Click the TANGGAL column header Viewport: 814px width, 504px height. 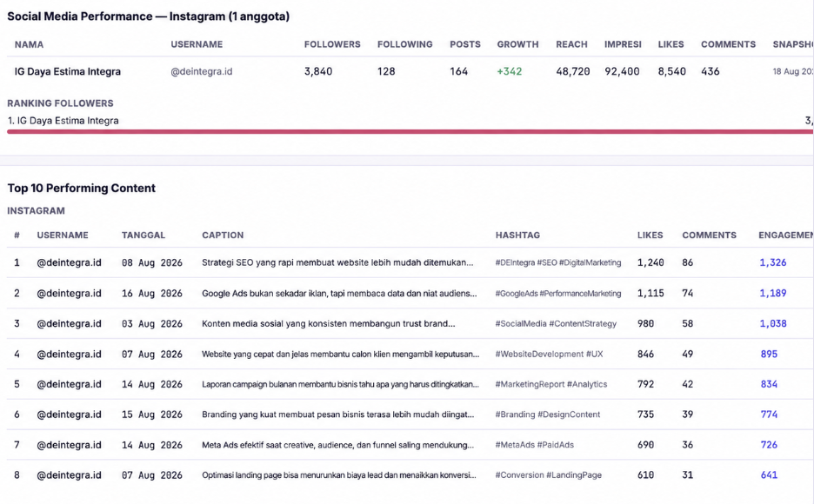[143, 235]
